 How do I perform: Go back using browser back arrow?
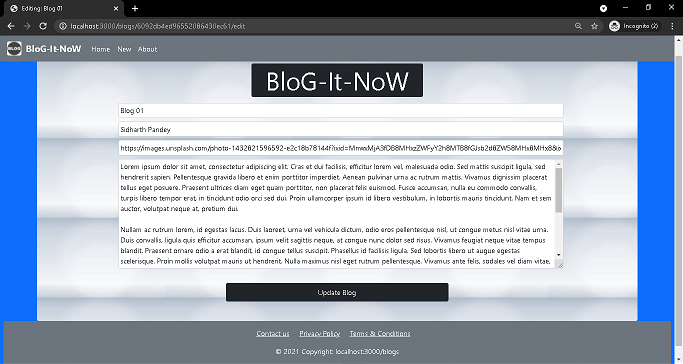coord(11,26)
